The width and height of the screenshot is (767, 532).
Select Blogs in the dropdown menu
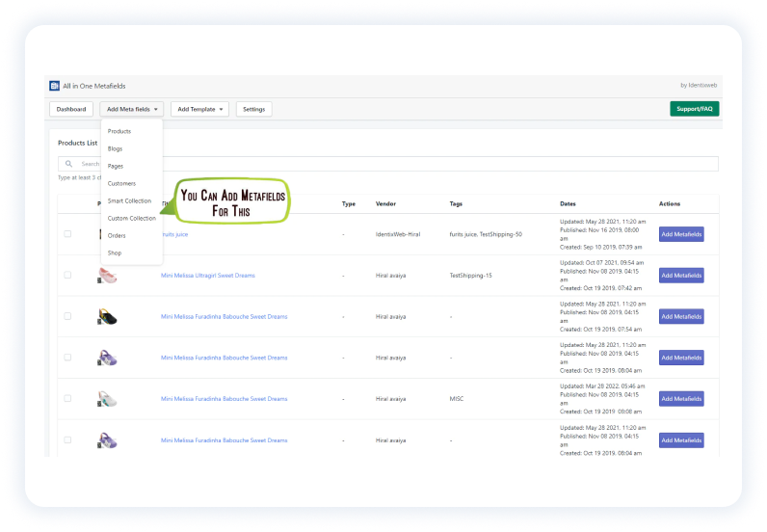(116, 148)
